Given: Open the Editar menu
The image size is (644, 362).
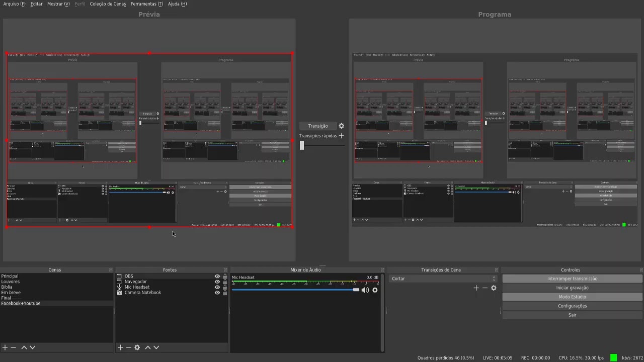Looking at the screenshot, I should click(x=36, y=4).
